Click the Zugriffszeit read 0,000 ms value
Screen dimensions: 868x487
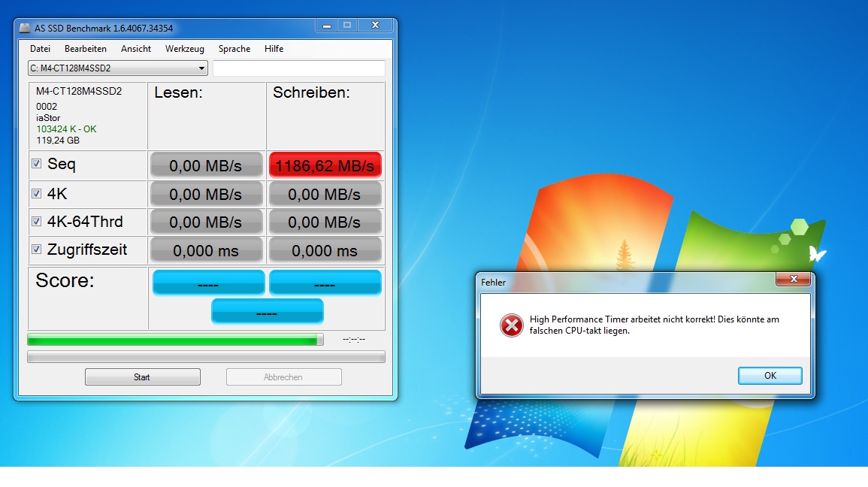pos(206,251)
